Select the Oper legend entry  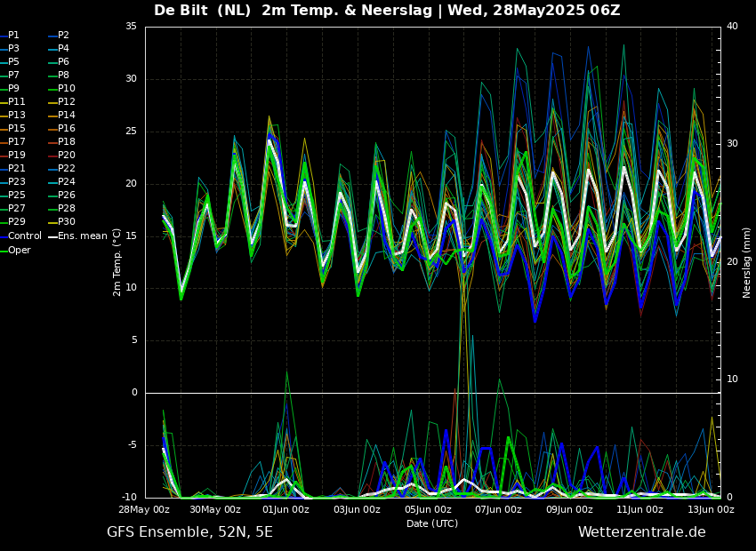[20, 251]
